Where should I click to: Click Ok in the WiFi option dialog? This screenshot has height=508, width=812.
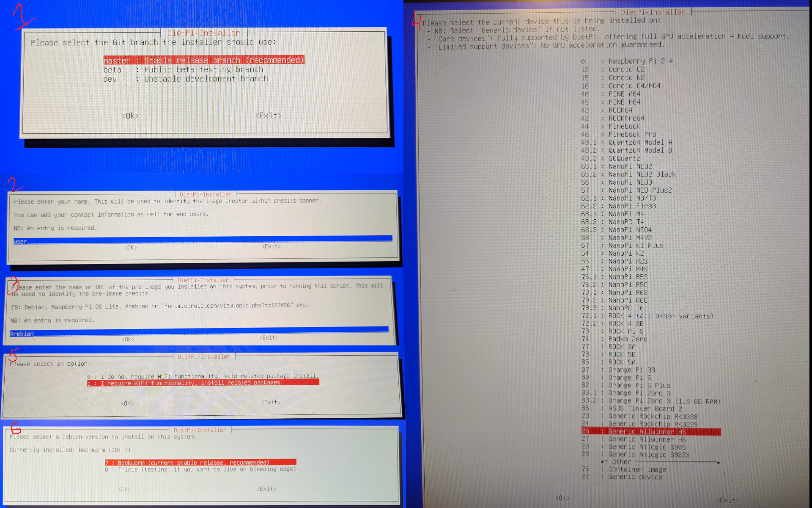[x=127, y=403]
